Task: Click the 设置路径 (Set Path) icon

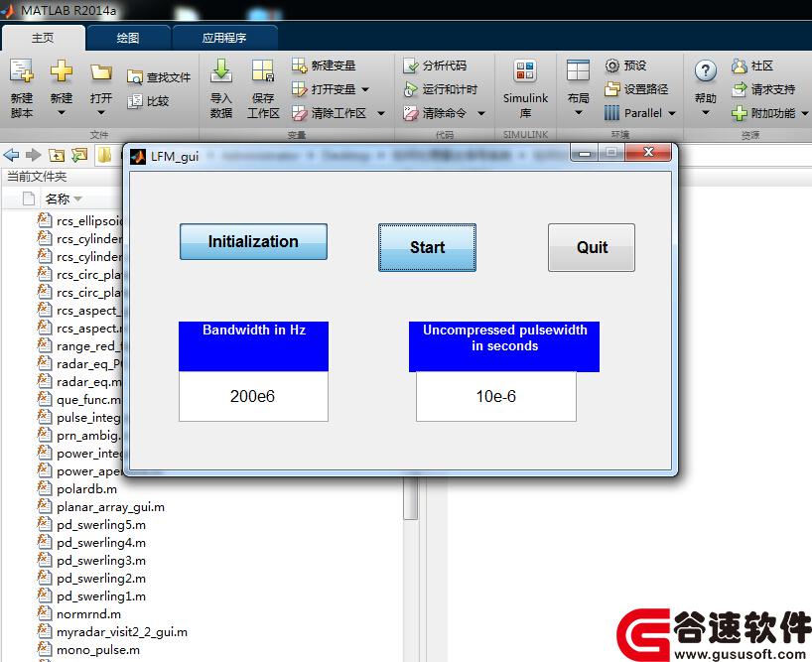Action: (612, 89)
